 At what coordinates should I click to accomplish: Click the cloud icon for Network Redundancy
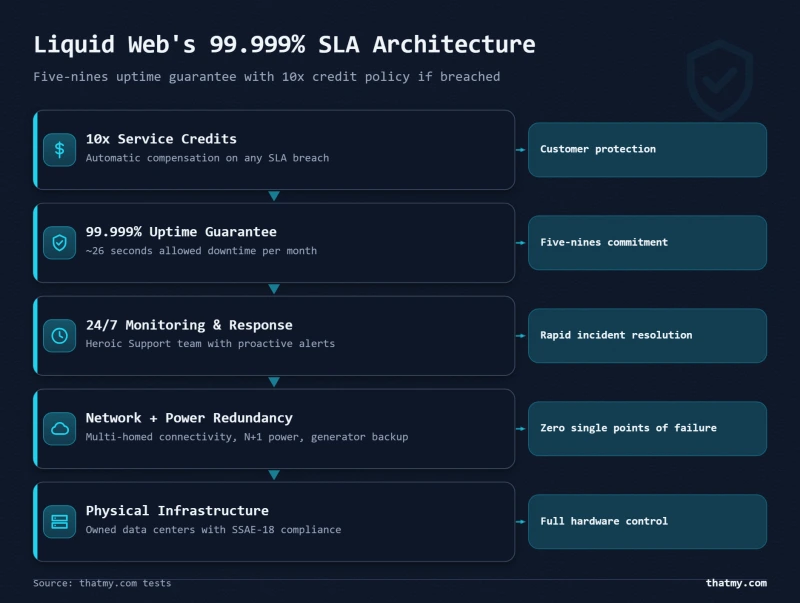coord(60,429)
